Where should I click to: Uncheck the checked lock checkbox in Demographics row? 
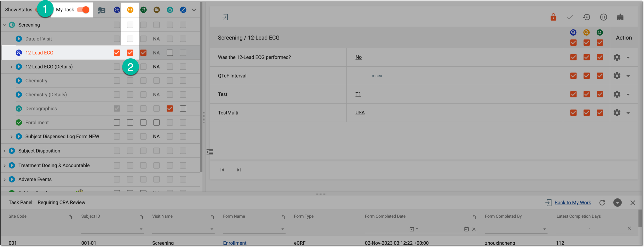(170, 108)
